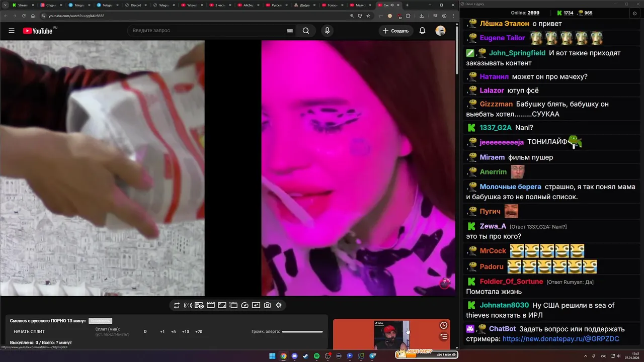The image size is (644, 362).
Task: Take a video screenshot camera icon
Action: pyautogui.click(x=267, y=305)
